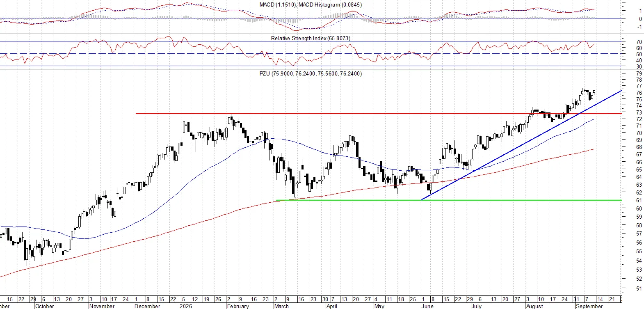Select the November label on the time axis
This screenshot has height=309, width=644.
102,306
